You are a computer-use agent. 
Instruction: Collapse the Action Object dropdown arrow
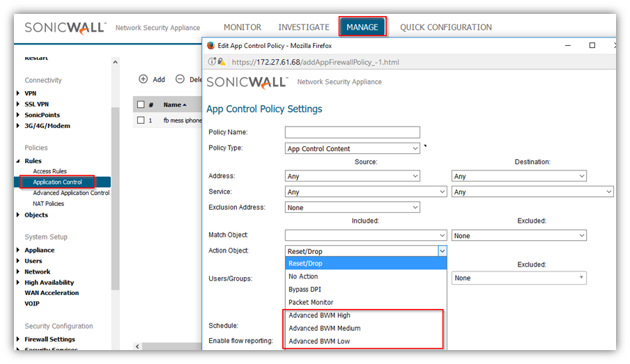pyautogui.click(x=443, y=251)
